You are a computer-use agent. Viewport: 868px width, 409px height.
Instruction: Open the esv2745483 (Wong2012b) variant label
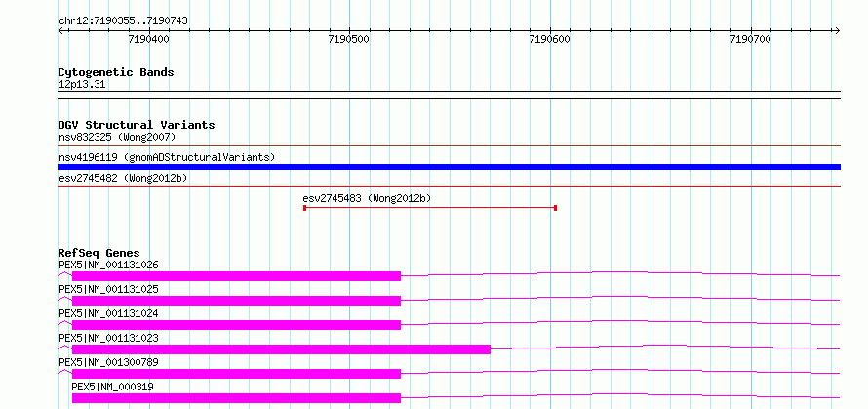coord(367,198)
